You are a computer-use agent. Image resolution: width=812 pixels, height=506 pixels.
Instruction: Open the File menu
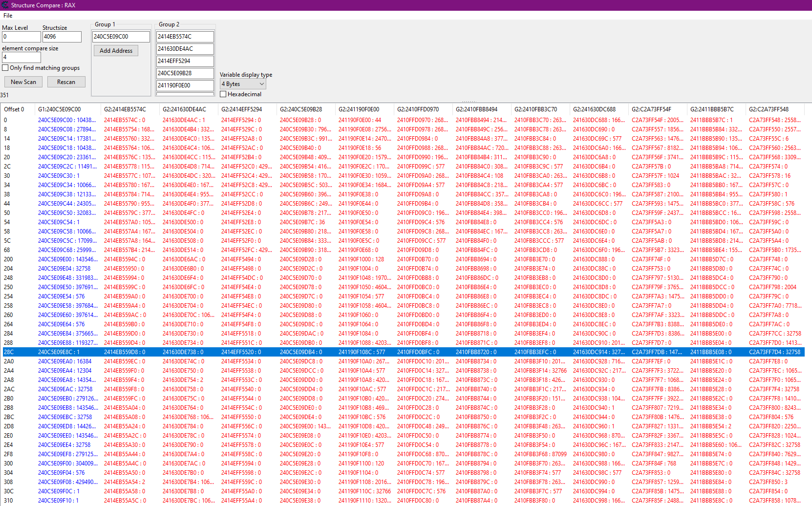point(8,16)
